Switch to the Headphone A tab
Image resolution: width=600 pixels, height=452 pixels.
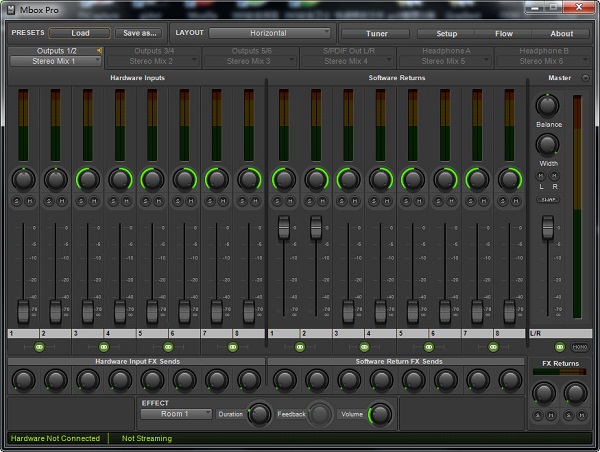pyautogui.click(x=446, y=51)
